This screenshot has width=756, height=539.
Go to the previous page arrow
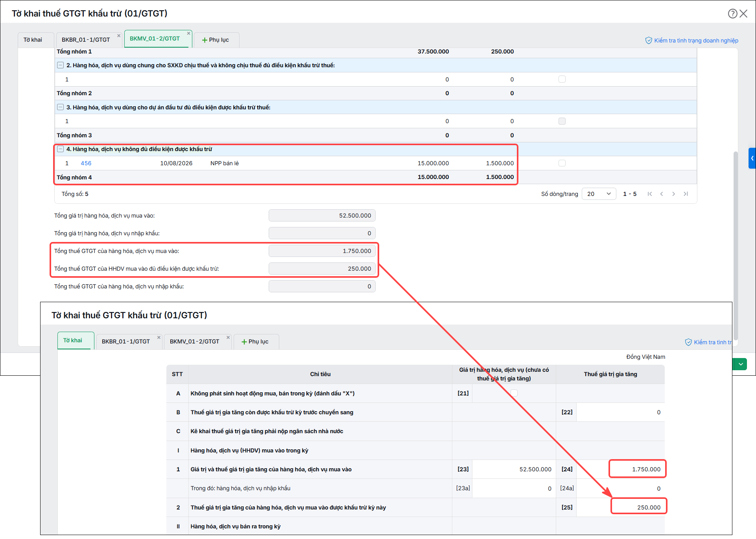tap(662, 194)
